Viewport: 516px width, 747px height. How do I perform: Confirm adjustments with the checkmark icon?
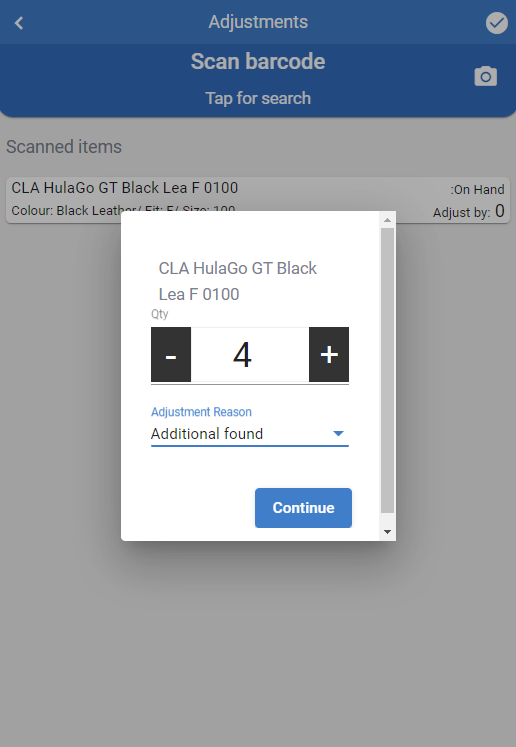click(x=496, y=23)
